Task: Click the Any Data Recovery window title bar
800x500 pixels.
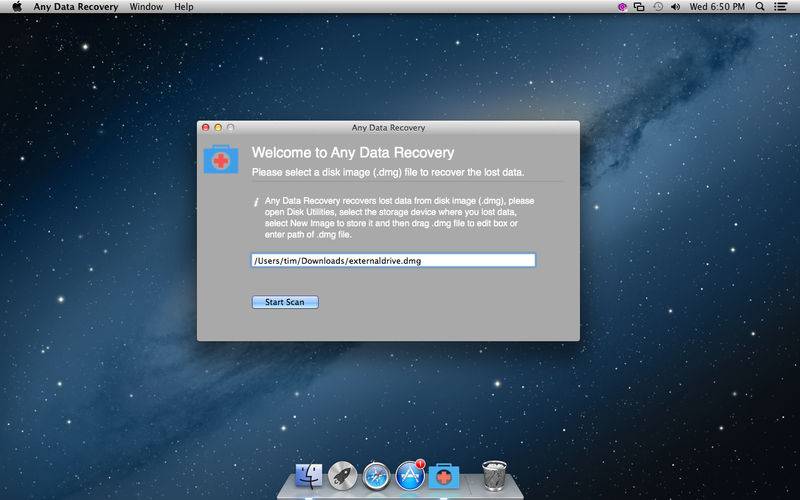Action: (388, 128)
